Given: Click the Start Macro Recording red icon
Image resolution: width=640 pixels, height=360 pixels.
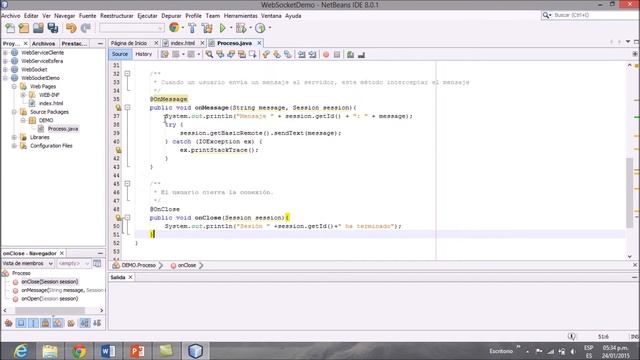Looking at the screenshot, I should [326, 55].
